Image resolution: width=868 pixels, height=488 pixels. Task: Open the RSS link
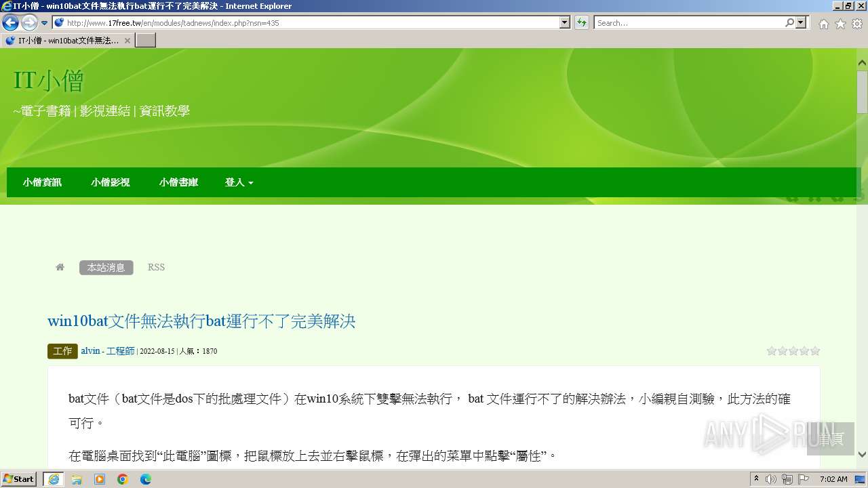[156, 267]
